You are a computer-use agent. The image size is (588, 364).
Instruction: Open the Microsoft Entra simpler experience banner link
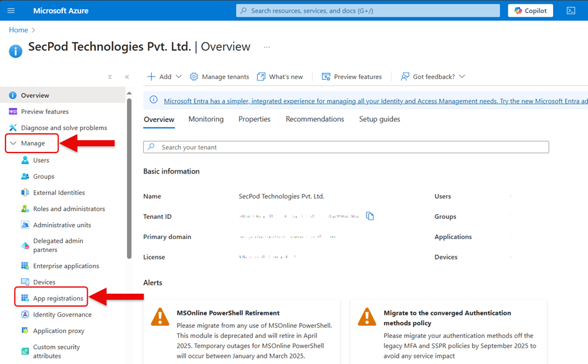(376, 101)
